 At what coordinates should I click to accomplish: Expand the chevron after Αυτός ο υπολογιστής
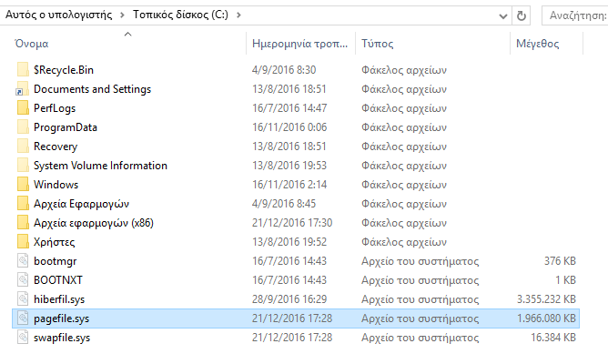point(123,15)
